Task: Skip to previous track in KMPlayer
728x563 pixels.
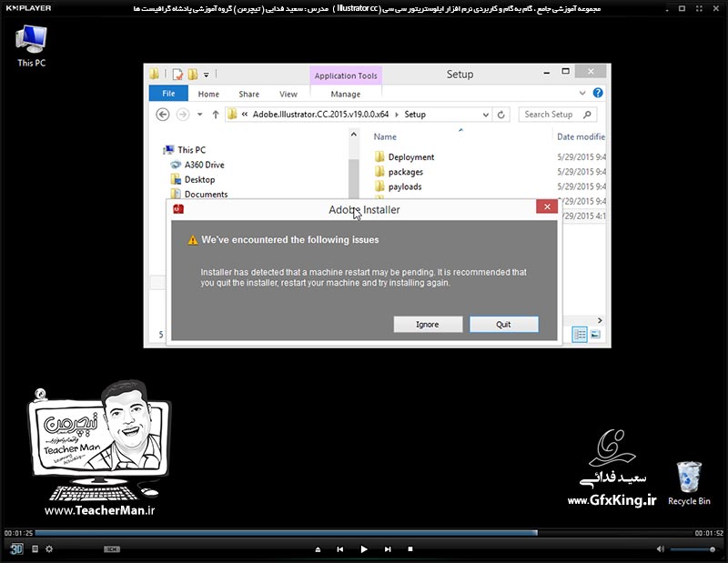Action: pyautogui.click(x=339, y=549)
